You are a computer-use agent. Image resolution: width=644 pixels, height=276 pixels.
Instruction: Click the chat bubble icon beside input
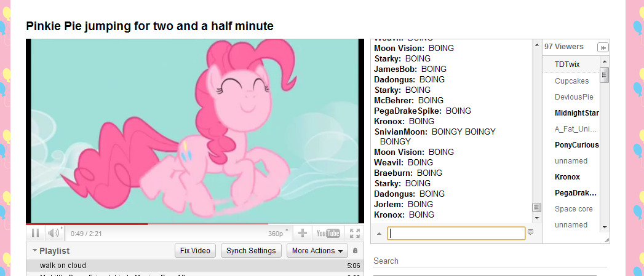(531, 232)
